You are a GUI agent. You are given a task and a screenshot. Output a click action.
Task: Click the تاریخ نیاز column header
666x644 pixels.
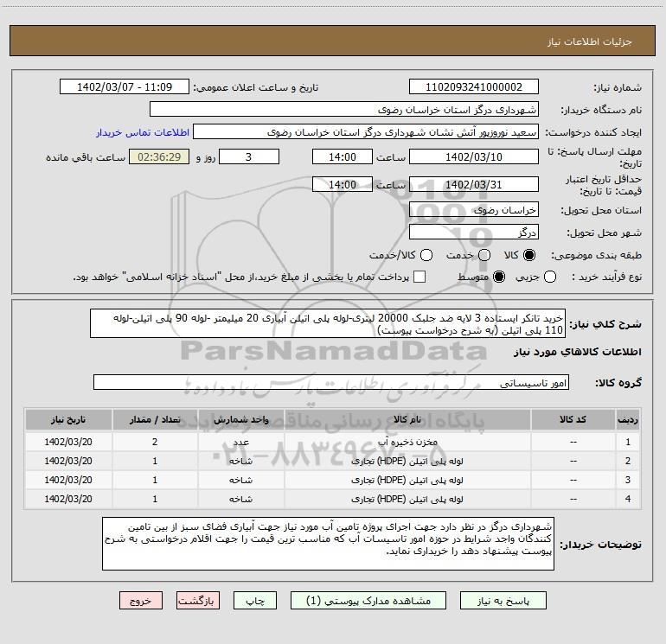(x=68, y=419)
